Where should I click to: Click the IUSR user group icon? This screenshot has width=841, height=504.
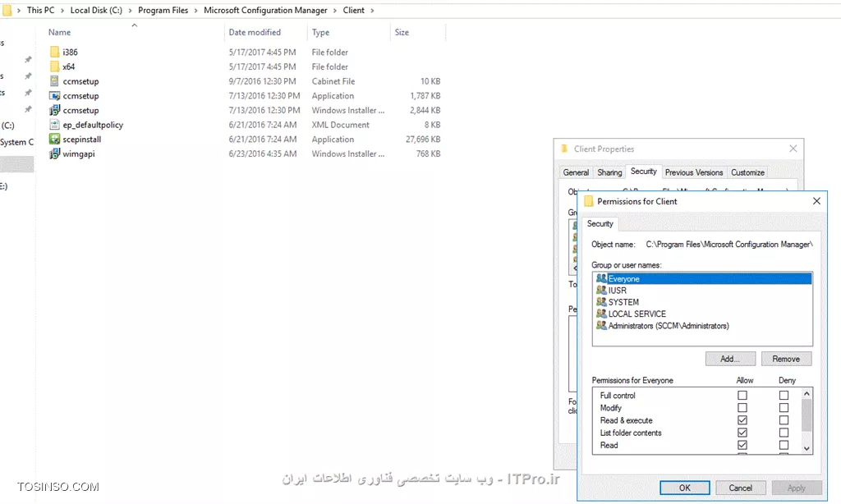[601, 290]
